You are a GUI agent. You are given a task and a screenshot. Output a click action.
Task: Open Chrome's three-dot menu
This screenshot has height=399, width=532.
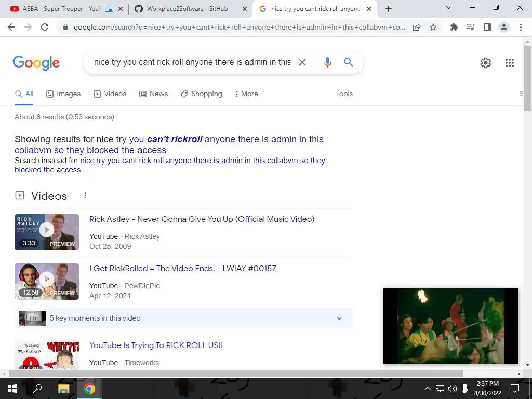[521, 27]
